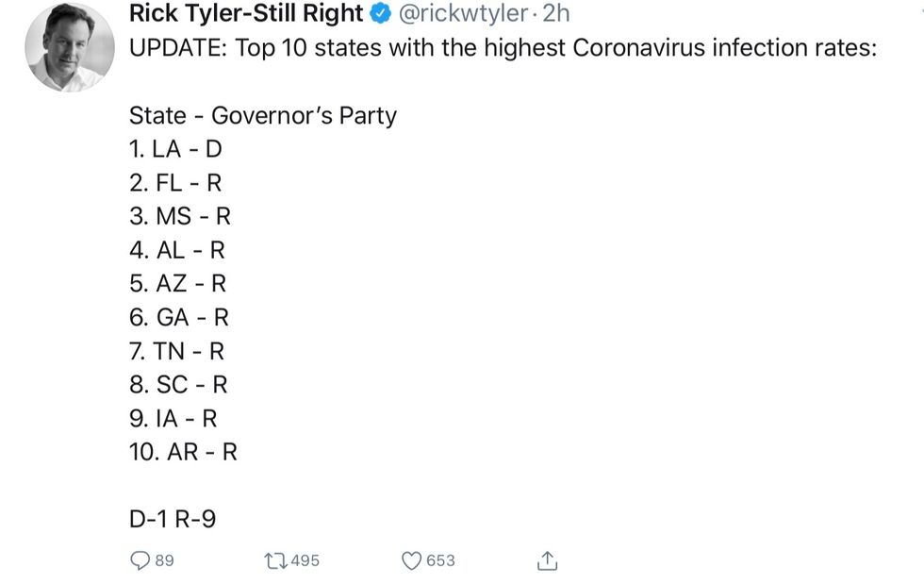924x584 pixels.
Task: Click the UPDATE Top 10 states headline text
Action: tap(503, 47)
